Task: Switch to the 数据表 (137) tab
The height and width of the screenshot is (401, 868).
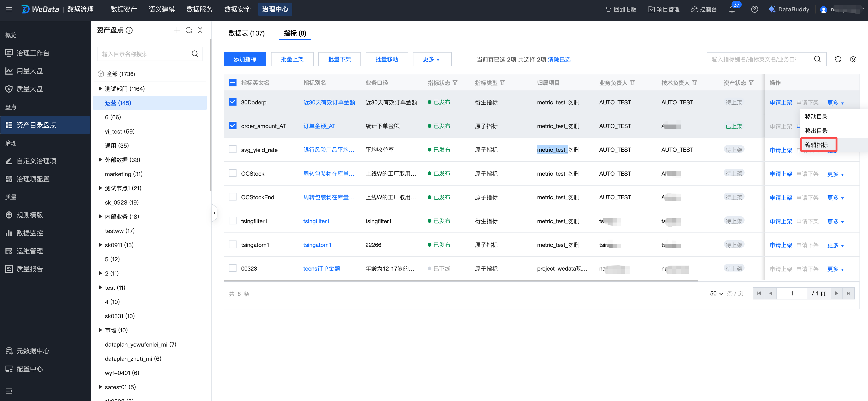Action: 246,33
